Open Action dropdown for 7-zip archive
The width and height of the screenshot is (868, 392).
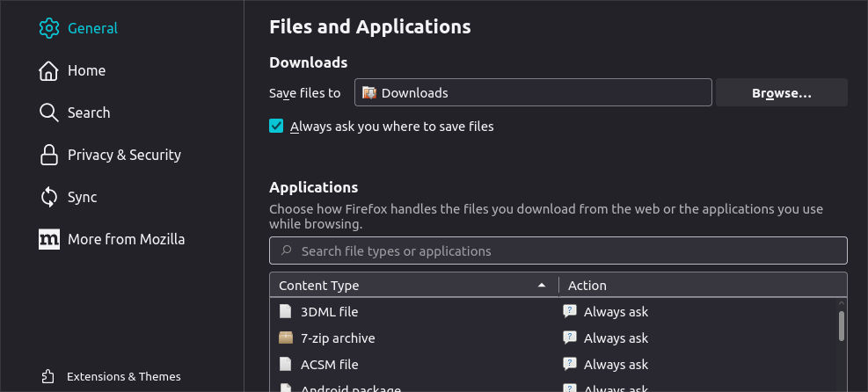pyautogui.click(x=695, y=338)
